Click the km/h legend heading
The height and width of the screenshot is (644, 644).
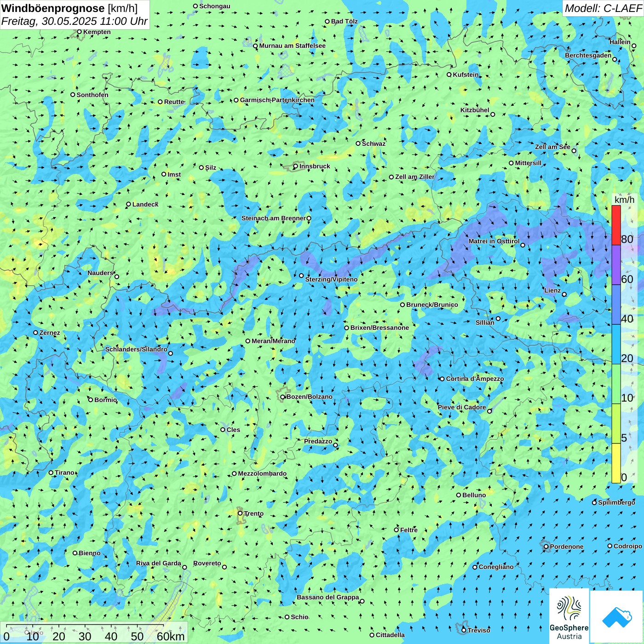click(624, 200)
